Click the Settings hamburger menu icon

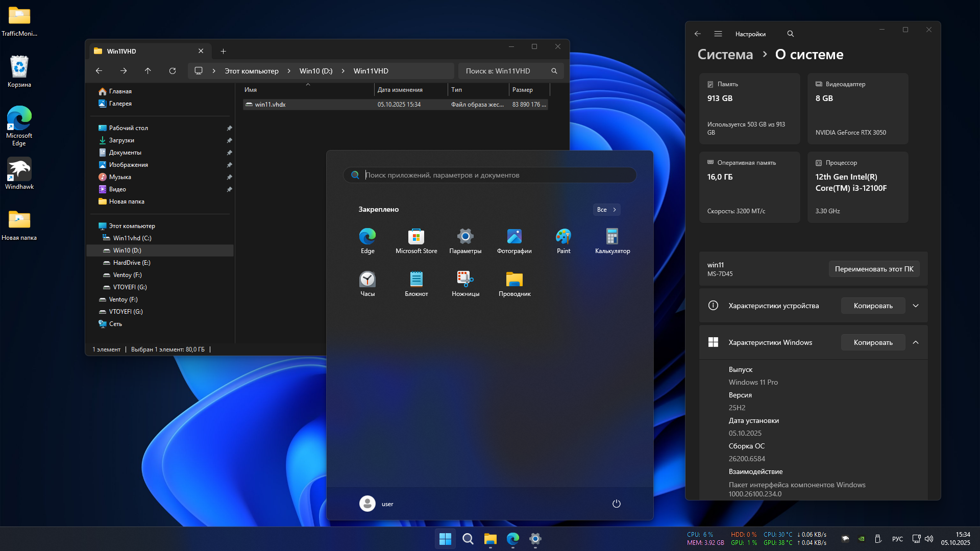coord(718,34)
